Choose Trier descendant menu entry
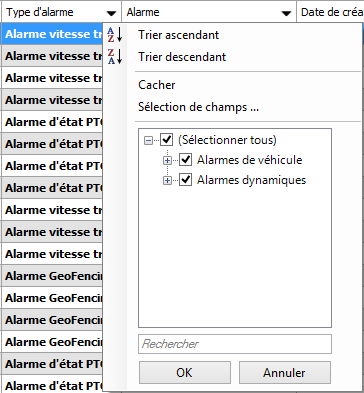 coord(182,57)
